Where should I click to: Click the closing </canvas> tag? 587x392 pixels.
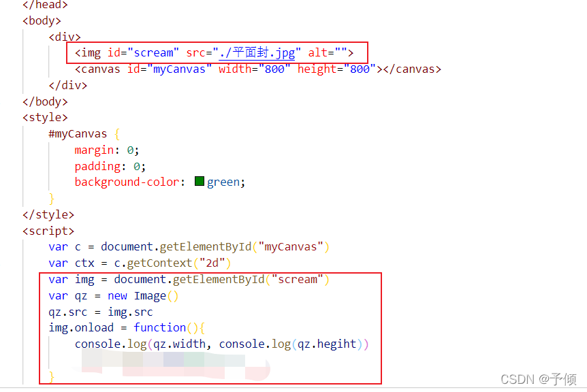click(412, 69)
